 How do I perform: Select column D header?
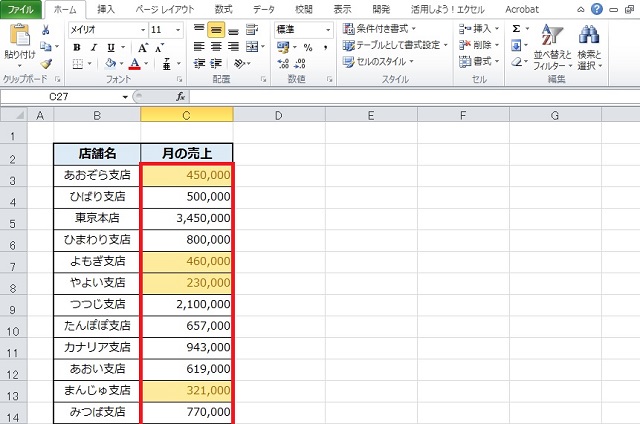279,115
